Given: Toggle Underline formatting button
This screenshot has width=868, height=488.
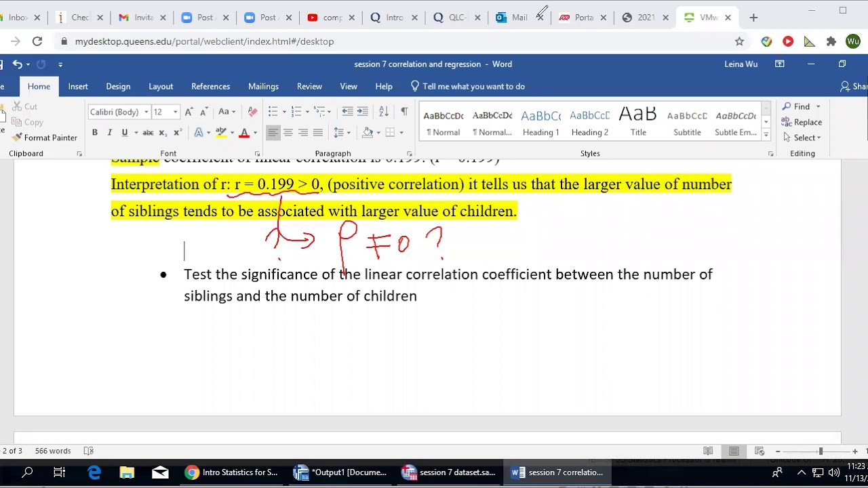Looking at the screenshot, I should (x=124, y=132).
